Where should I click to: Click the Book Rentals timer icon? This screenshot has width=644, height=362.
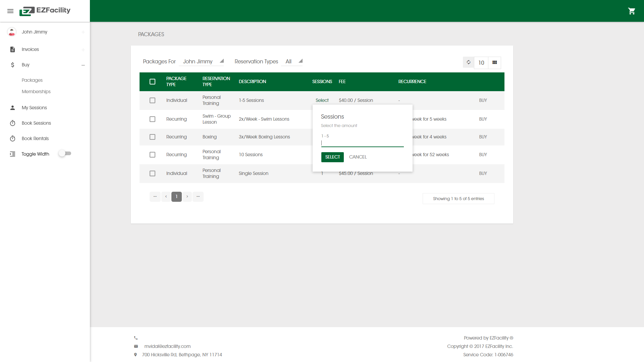(x=12, y=138)
